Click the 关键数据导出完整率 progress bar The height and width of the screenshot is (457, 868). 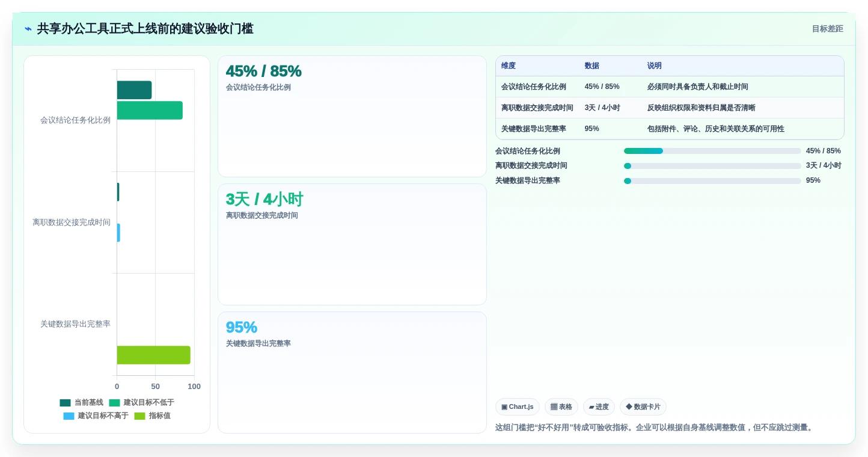[712, 181]
